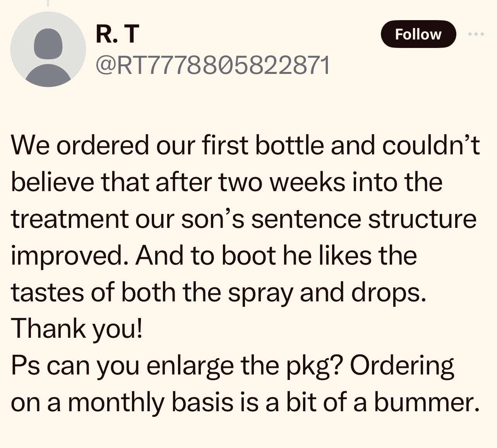
Task: Click the word "structure" in the tweet
Action: click(422, 219)
